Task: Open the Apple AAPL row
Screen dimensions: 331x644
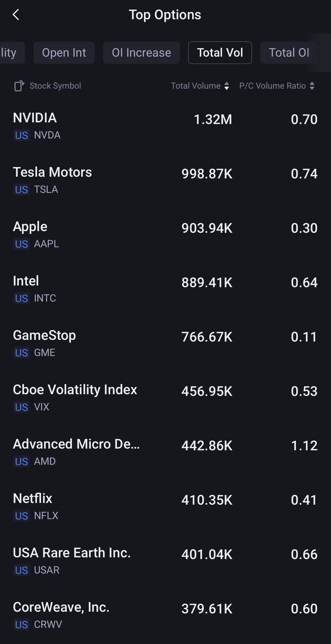Action: [165, 235]
